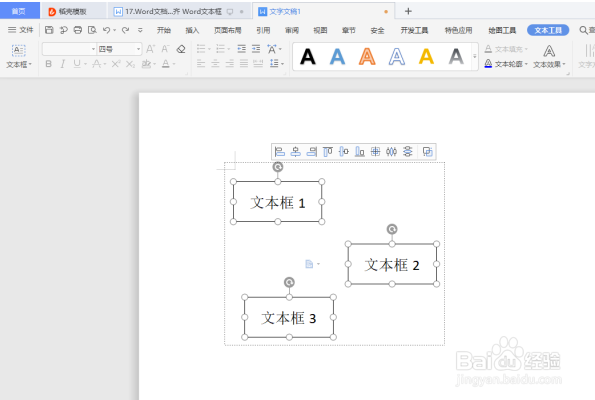
Task: Select the orange outlined A text style
Action: tap(367, 57)
